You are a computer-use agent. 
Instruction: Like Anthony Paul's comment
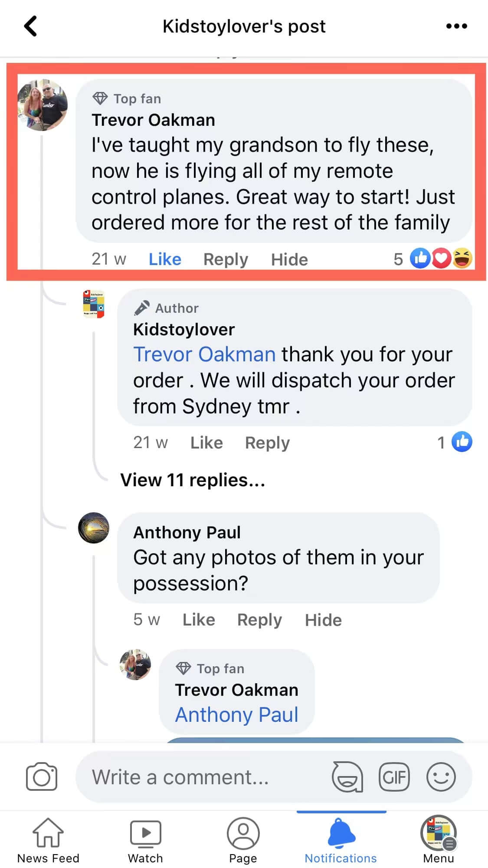point(199,620)
